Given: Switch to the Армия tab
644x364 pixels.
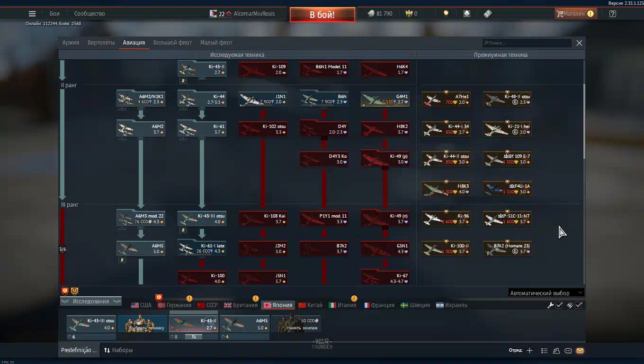Looking at the screenshot, I should coord(71,43).
